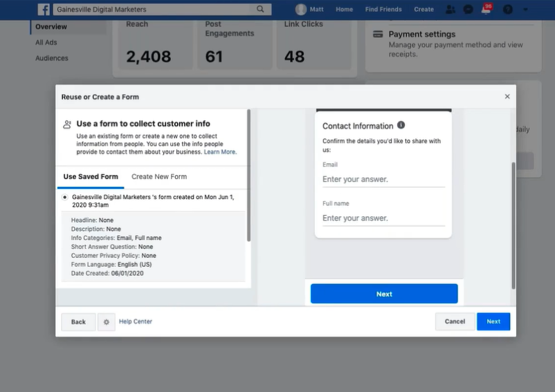Screen dimensions: 555x392
Task: Click the Learn More link
Action: pyautogui.click(x=220, y=152)
